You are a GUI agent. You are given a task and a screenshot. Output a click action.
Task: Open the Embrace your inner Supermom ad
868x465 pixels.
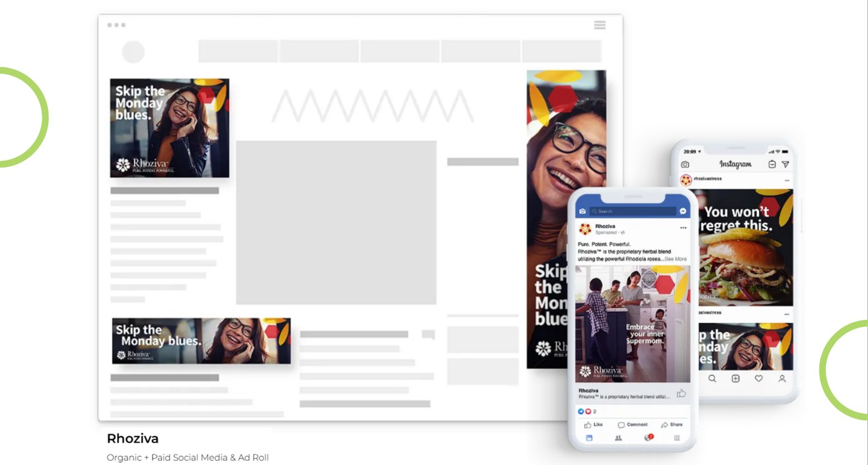coord(632,324)
